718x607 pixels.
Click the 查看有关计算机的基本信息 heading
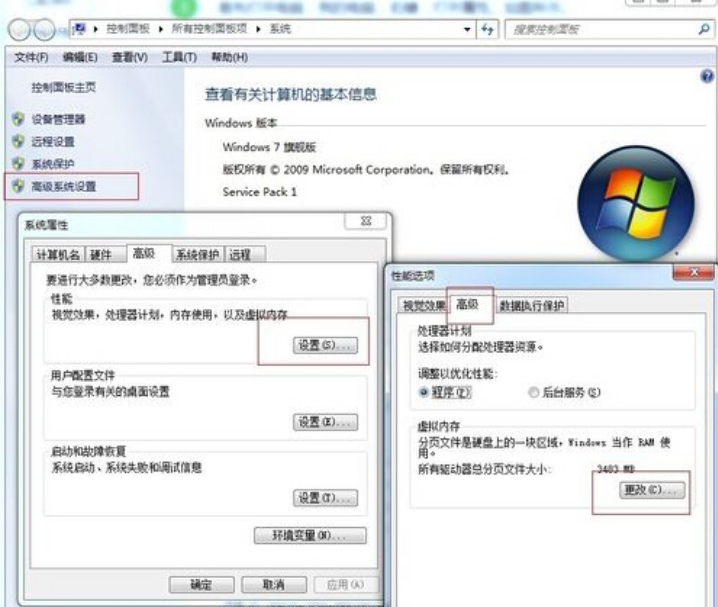pos(291,94)
